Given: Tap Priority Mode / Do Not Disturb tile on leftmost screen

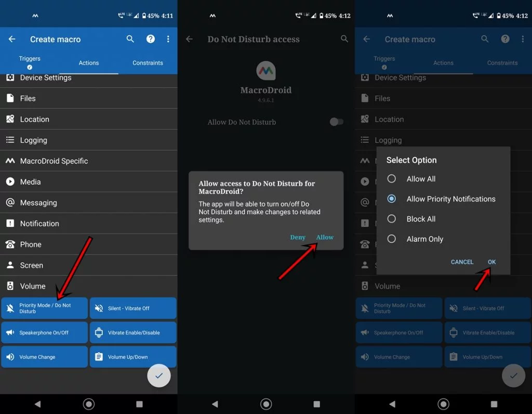Looking at the screenshot, I should pyautogui.click(x=44, y=308).
